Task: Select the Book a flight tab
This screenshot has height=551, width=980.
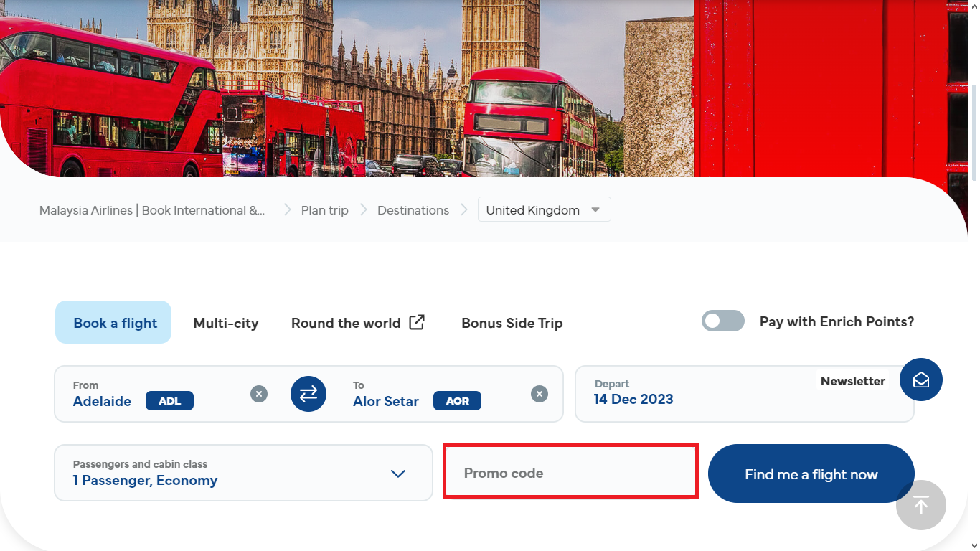Action: (115, 323)
